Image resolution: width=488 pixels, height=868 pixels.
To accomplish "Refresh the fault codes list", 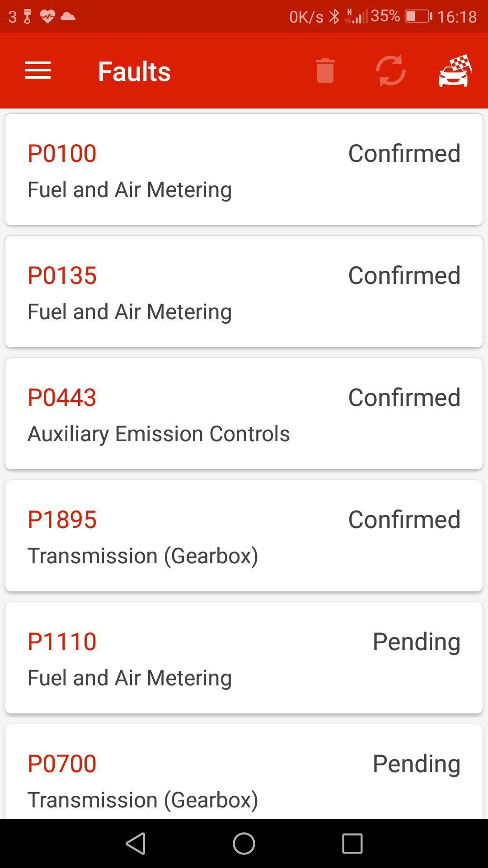I will point(390,71).
